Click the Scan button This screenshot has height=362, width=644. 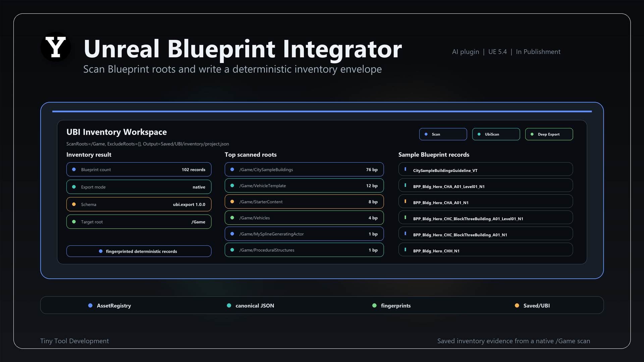click(x=443, y=134)
